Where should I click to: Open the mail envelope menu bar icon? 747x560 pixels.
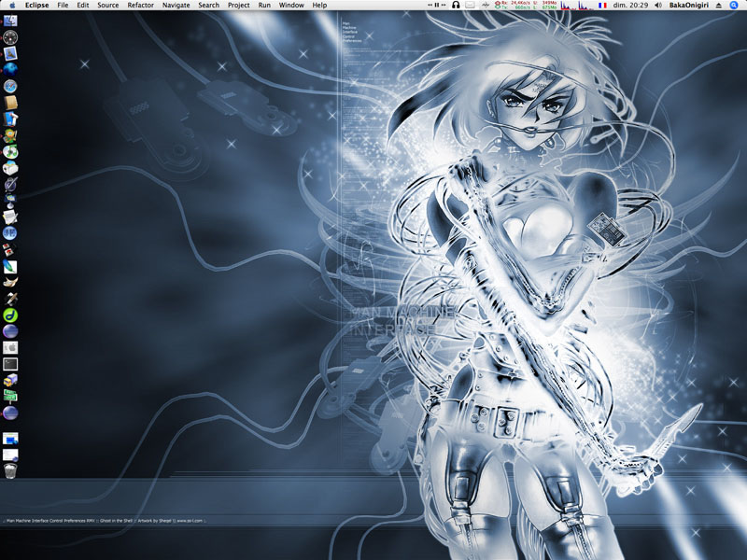click(x=471, y=6)
